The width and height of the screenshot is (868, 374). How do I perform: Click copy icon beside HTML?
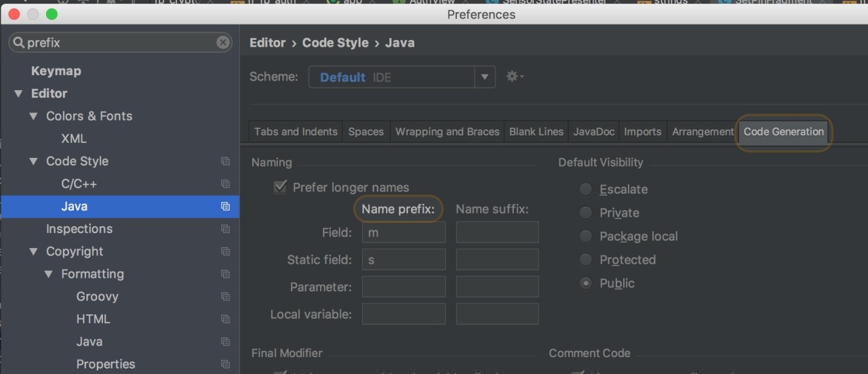[225, 319]
